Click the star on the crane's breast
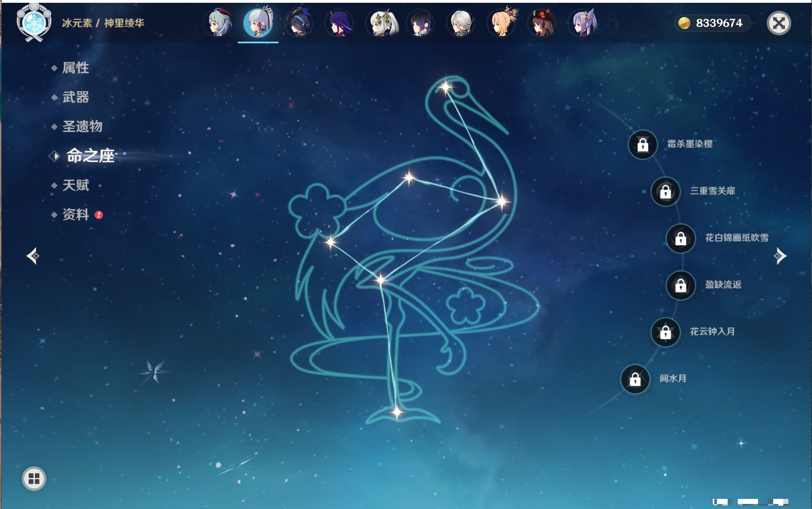The image size is (812, 509). click(502, 201)
